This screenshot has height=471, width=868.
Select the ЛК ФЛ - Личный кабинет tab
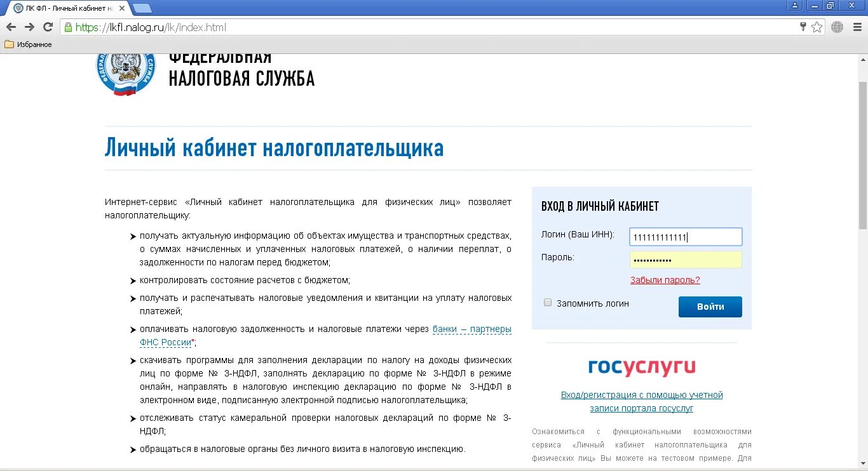coord(68,8)
